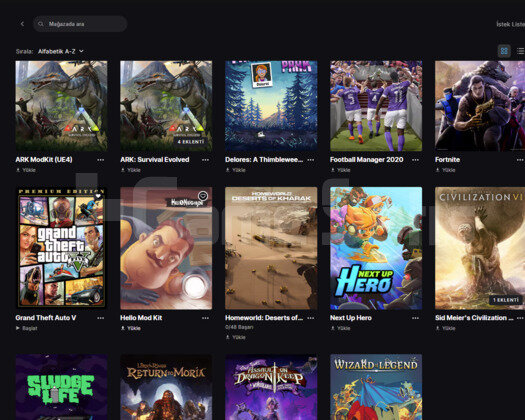The width and height of the screenshot is (525, 420).
Task: Open Sid Meier's Civilization options menu
Action: point(520,318)
